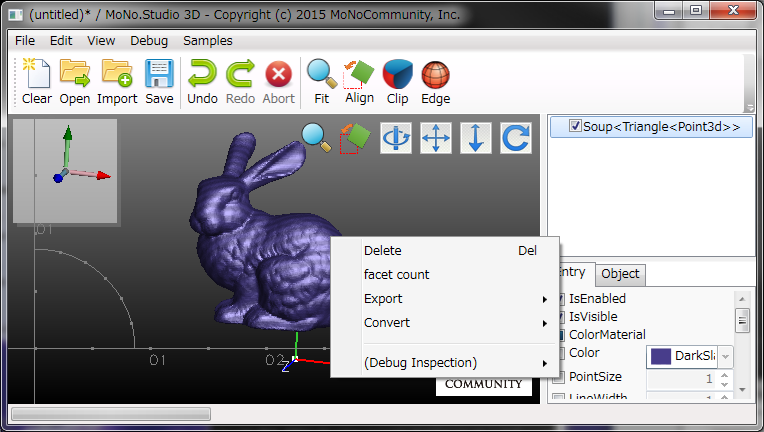Screen dimensions: 764x432
Task: Minimize the MoNo.Studio window
Action: (x=668, y=10)
